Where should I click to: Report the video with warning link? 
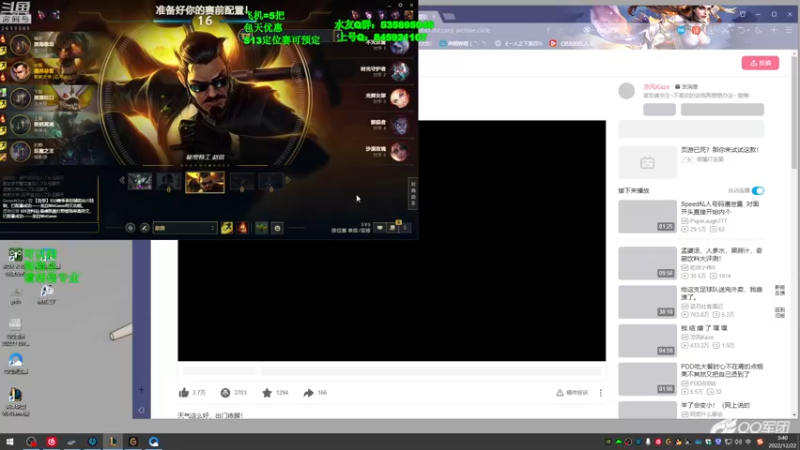572,392
